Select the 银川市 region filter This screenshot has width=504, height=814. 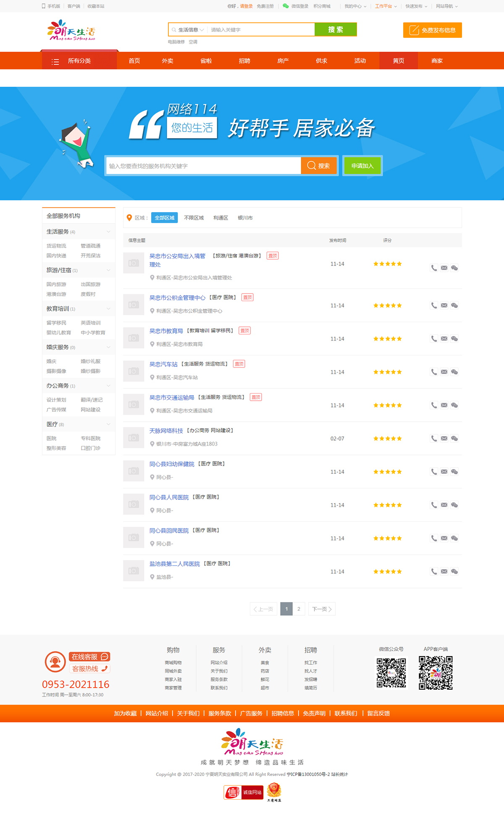[245, 218]
